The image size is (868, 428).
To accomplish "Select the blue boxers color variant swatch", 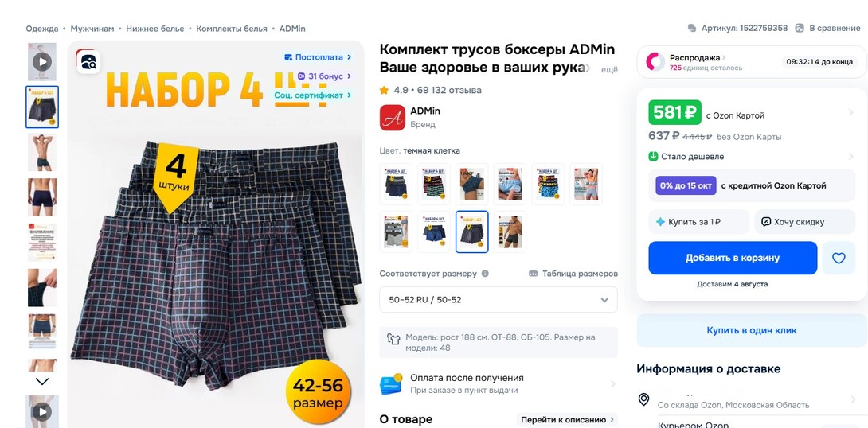I will pos(433,232).
